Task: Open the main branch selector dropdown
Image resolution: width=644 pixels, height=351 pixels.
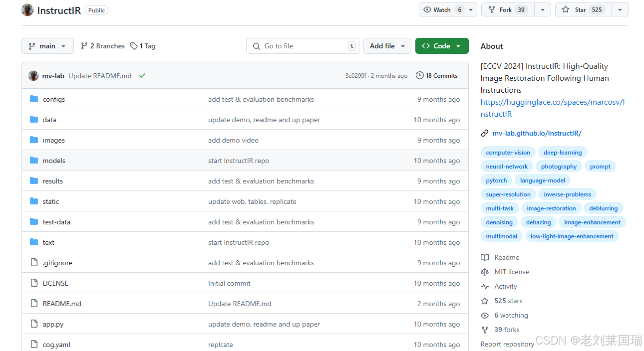Action: coord(47,46)
